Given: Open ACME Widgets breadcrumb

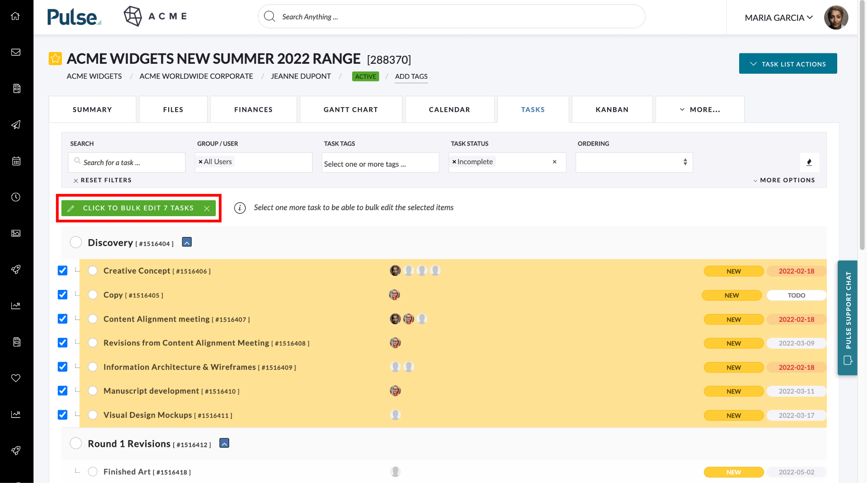Looking at the screenshot, I should (94, 76).
